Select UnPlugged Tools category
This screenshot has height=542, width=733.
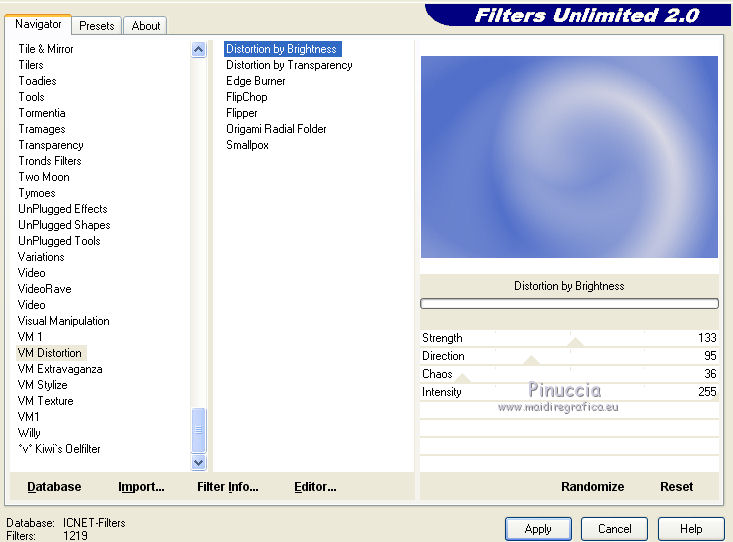pyautogui.click(x=59, y=241)
